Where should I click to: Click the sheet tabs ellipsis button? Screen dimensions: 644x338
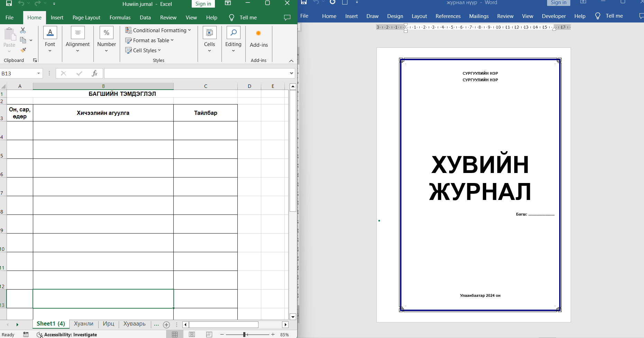click(156, 325)
